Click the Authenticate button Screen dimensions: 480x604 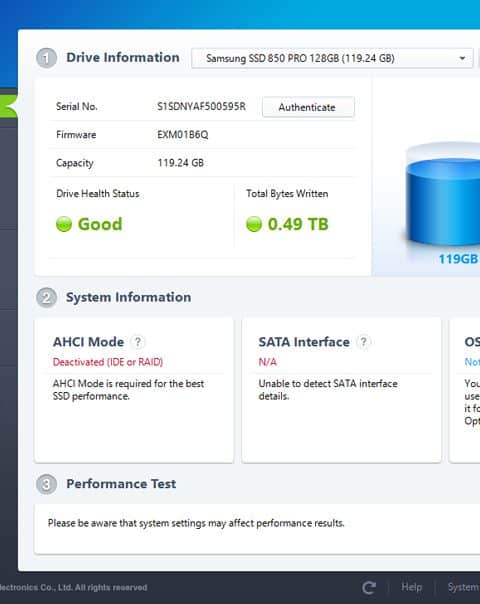(308, 107)
